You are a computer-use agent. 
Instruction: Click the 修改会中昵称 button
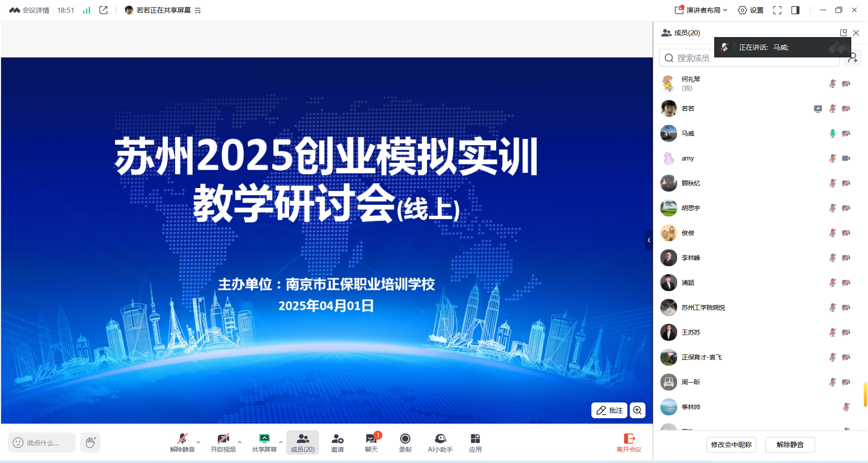[731, 444]
